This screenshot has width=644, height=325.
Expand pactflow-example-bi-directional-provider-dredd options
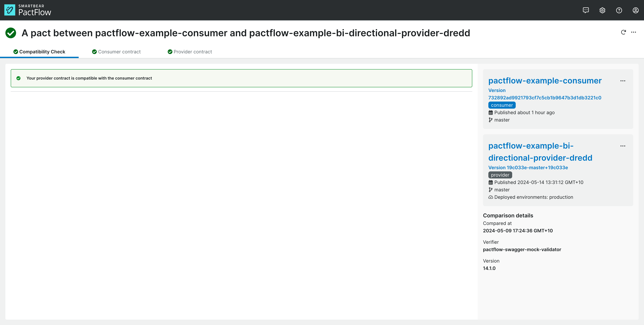[x=623, y=146]
